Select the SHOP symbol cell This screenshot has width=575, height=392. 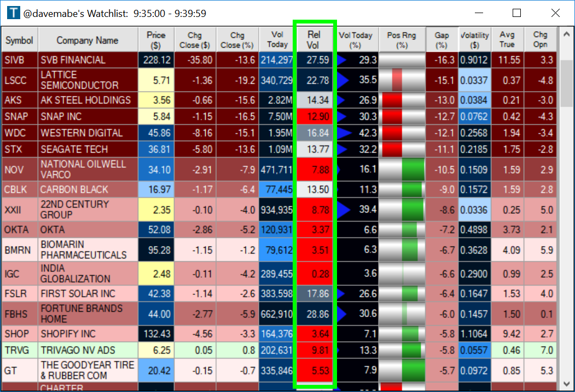20,334
